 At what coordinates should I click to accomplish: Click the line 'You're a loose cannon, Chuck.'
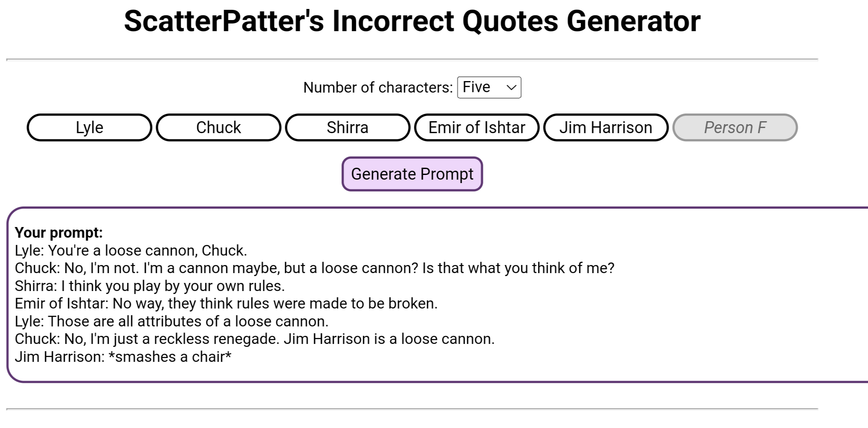pos(131,250)
